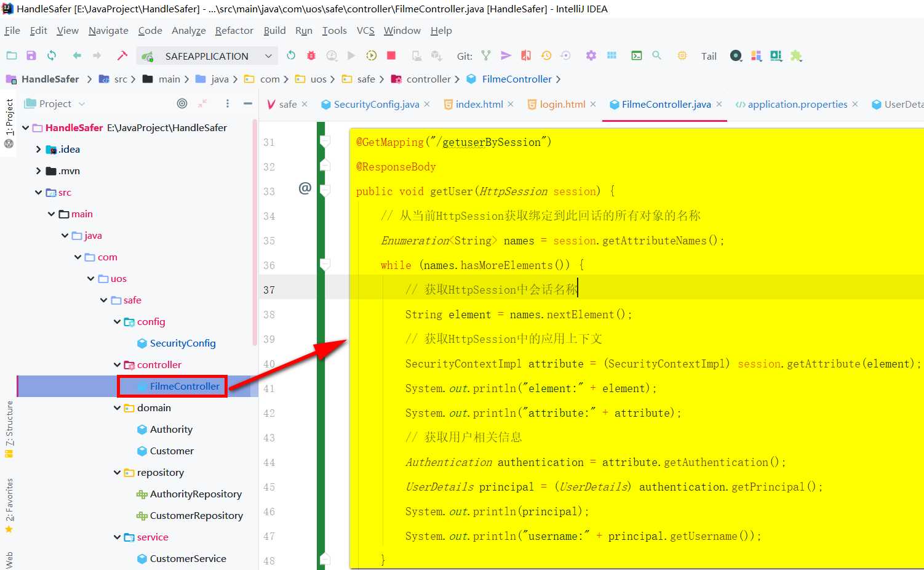Open the SAFEAPPLICATION run configuration dropdown

(207, 56)
